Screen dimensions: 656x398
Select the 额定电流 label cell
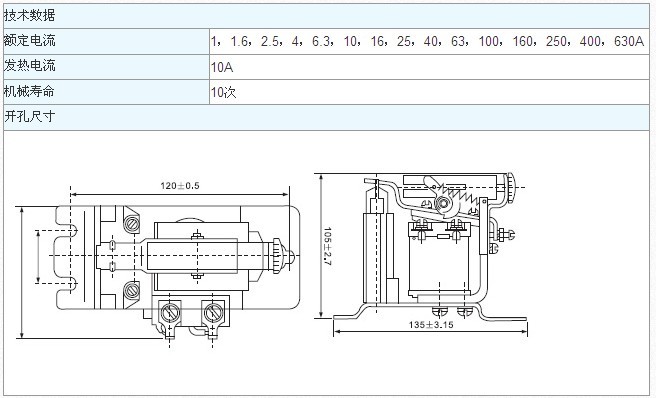[106, 41]
